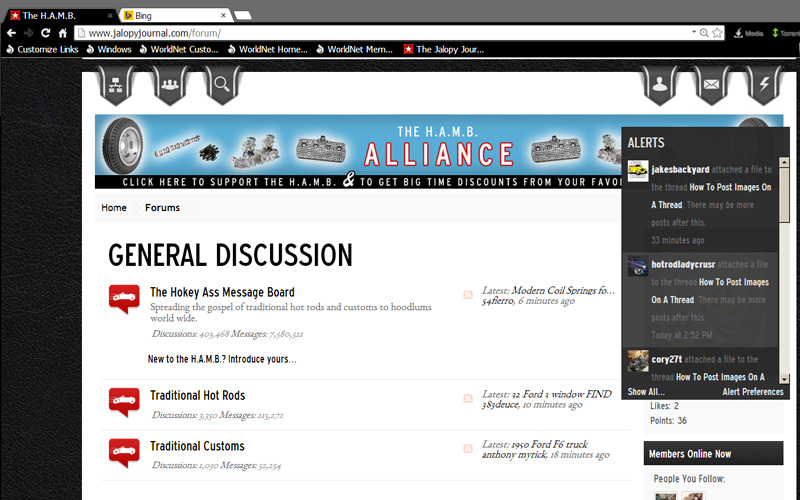800x500 pixels.
Task: Click hotrodladycrusr username in alerts
Action: pyautogui.click(x=683, y=264)
